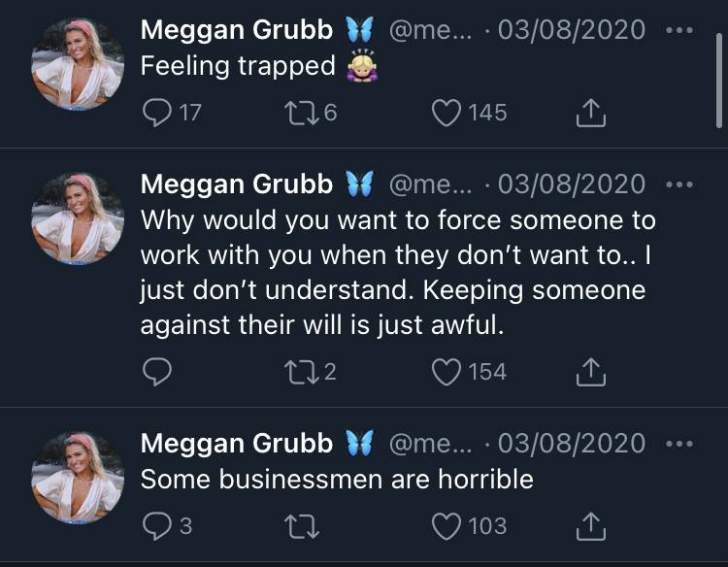Reply to the "Feeling trapped" tweet
Viewport: 728px width, 567px height.
click(157, 113)
